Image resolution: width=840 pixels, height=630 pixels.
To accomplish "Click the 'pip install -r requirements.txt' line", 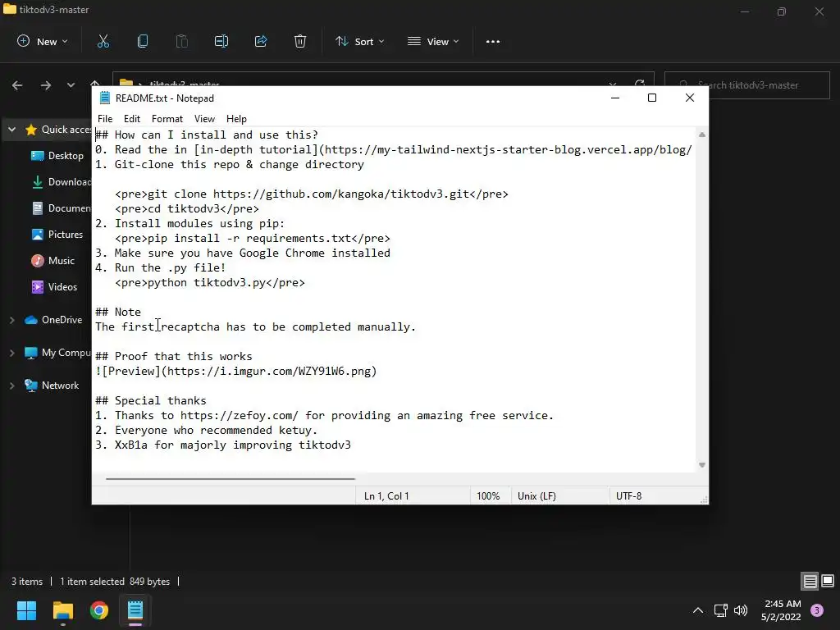I will click(x=253, y=239).
